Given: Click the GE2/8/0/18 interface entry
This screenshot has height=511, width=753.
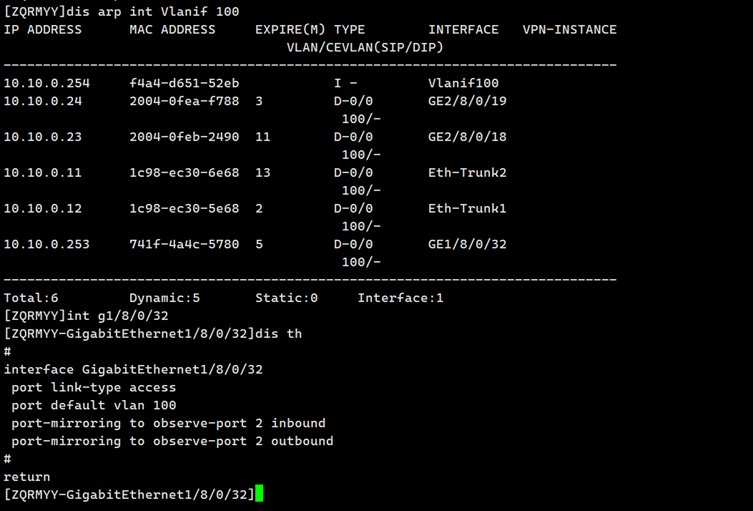Looking at the screenshot, I should point(467,137).
